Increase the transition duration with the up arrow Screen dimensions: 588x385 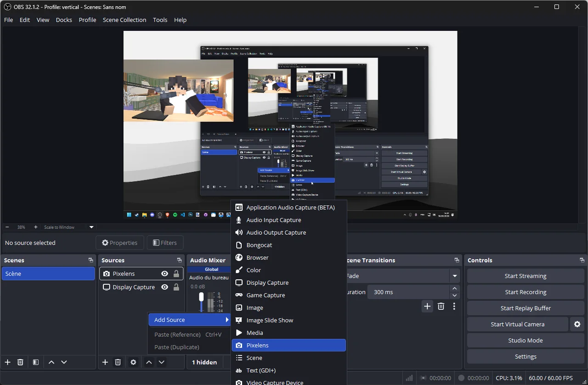tap(455, 289)
